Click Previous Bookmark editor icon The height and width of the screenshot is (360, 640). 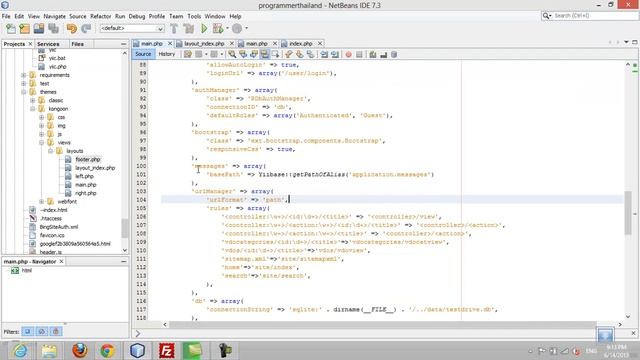289,54
